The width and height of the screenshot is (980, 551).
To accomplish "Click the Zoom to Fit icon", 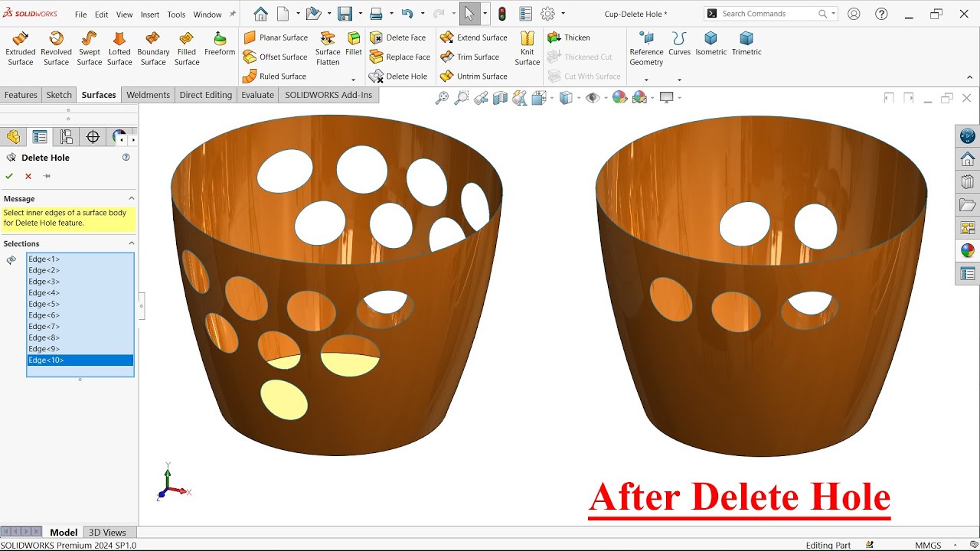I will (x=442, y=97).
